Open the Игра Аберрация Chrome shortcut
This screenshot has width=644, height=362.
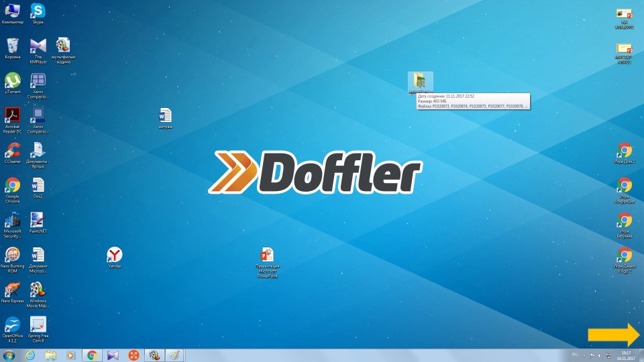[624, 190]
